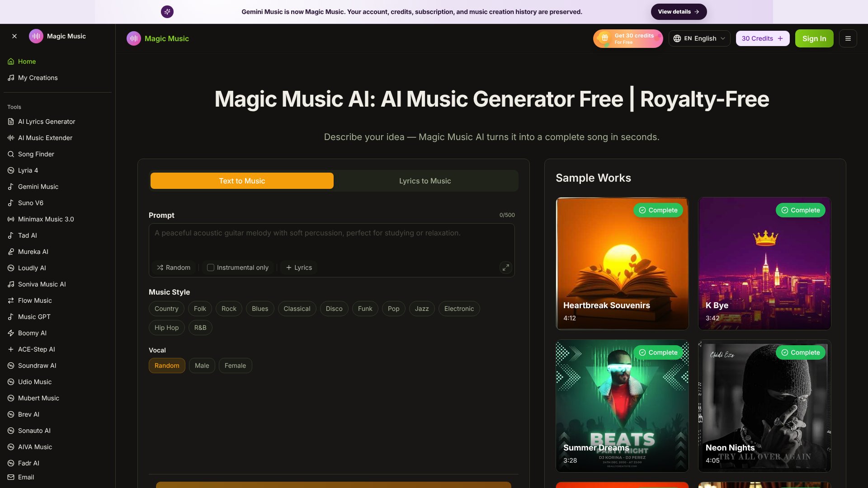Open Gemini Music in sidebar

(57, 187)
